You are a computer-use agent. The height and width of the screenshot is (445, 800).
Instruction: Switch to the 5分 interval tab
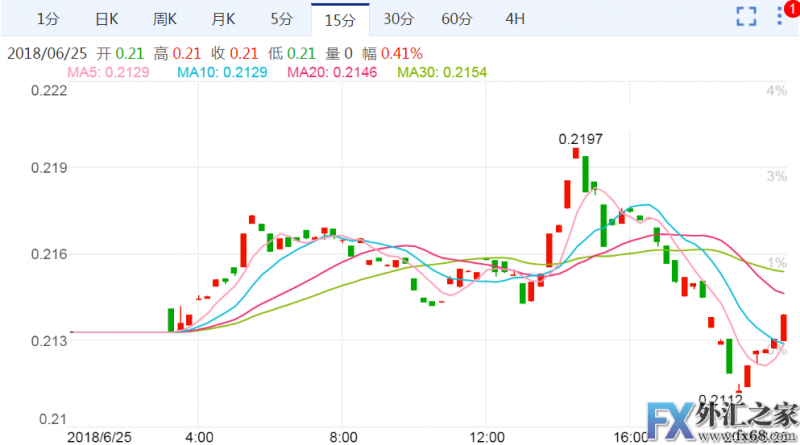[x=282, y=19]
